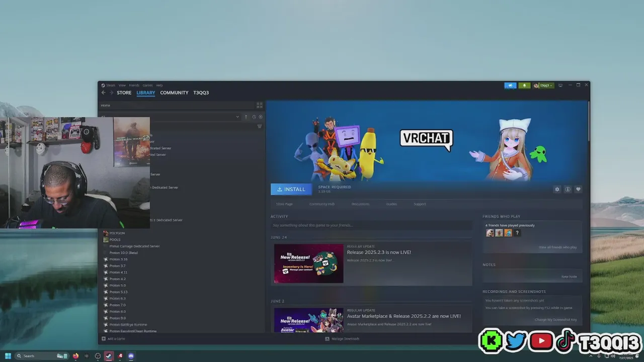Click Add a Game button
This screenshot has height=362, width=644.
pyautogui.click(x=113, y=339)
